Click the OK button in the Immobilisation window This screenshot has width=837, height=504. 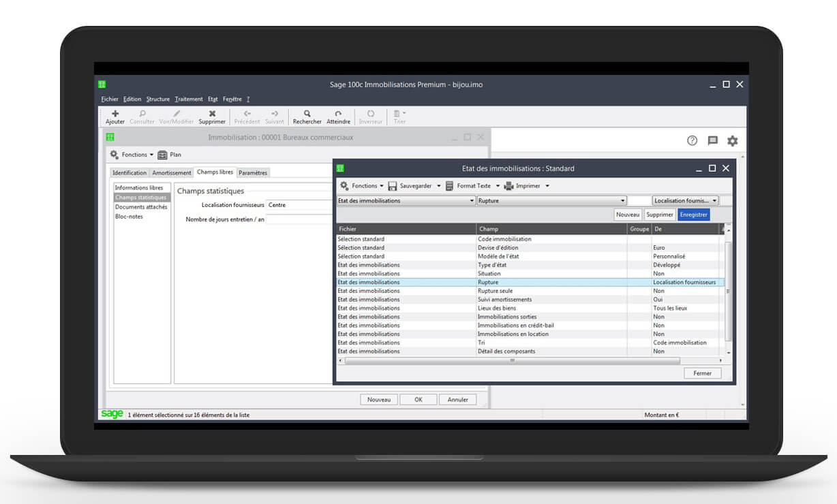pos(418,400)
